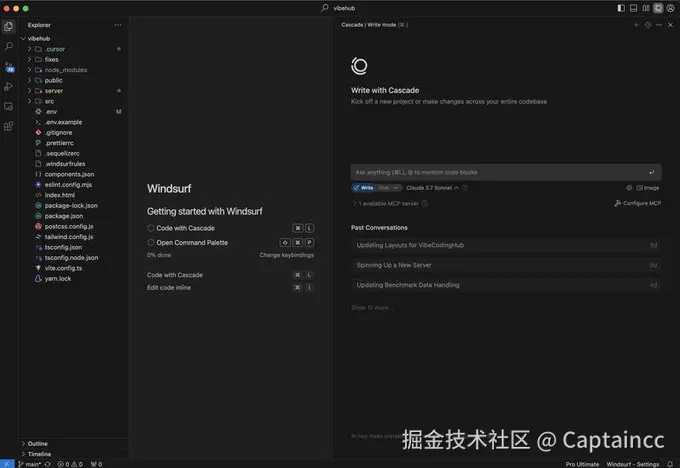The height and width of the screenshot is (468, 680).
Task: Open the Explorer view in the activity bar
Action: click(x=8, y=26)
